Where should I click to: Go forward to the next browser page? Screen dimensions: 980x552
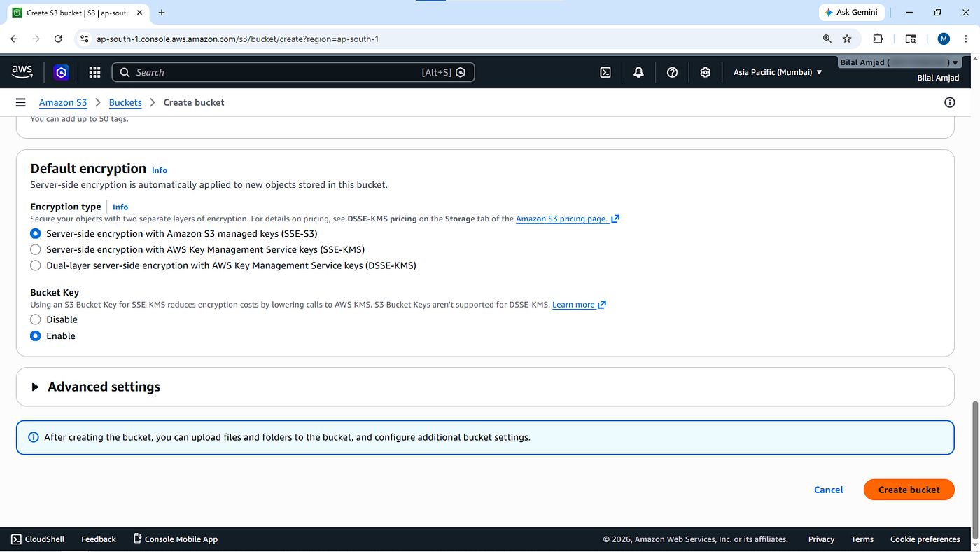pos(36,39)
